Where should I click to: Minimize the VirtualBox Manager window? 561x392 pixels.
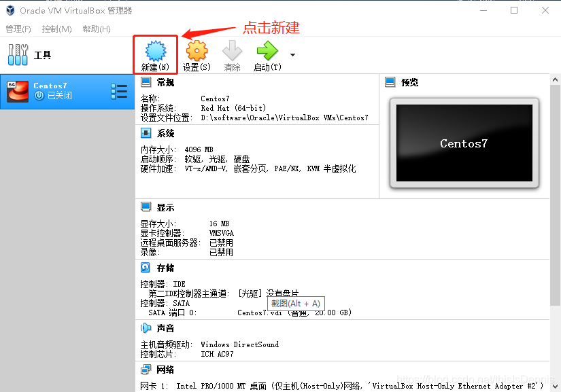tap(483, 10)
